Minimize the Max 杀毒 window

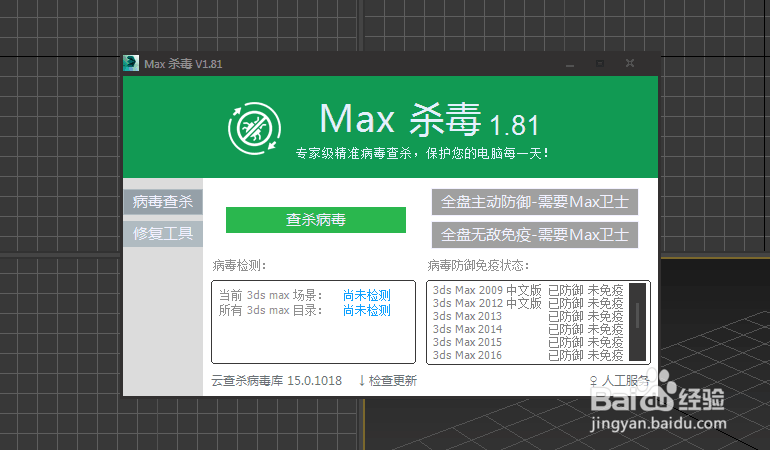(x=570, y=64)
